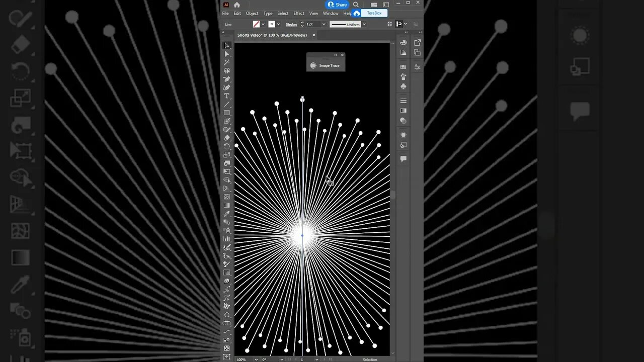Select the Magic Wand tool

pyautogui.click(x=227, y=62)
